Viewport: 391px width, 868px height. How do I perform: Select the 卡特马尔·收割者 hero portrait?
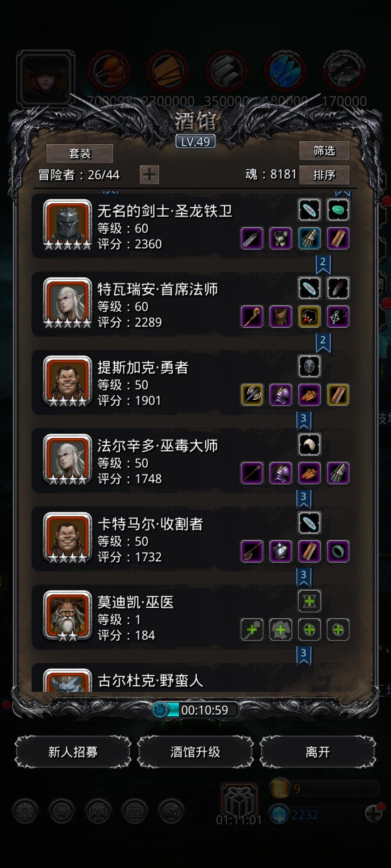[67, 537]
